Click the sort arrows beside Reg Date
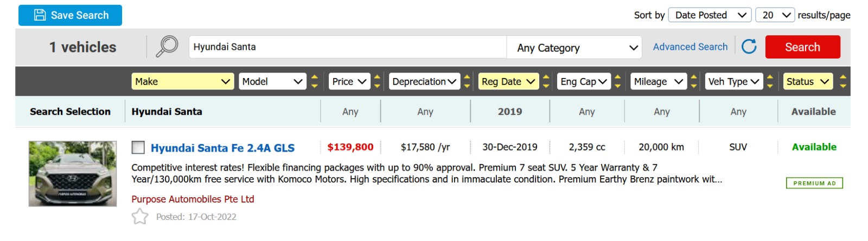Image resolution: width=868 pixels, height=241 pixels. click(x=546, y=81)
